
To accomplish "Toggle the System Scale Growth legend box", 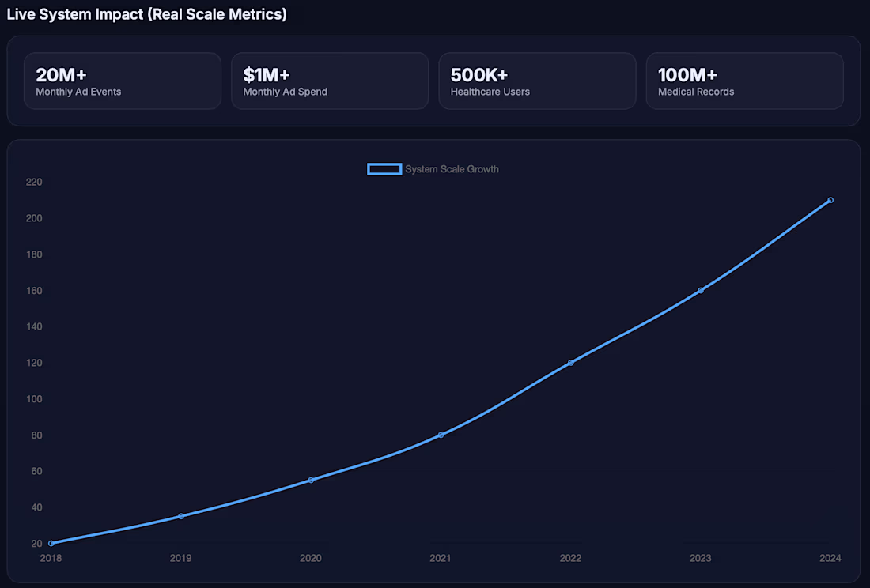I will (x=384, y=169).
